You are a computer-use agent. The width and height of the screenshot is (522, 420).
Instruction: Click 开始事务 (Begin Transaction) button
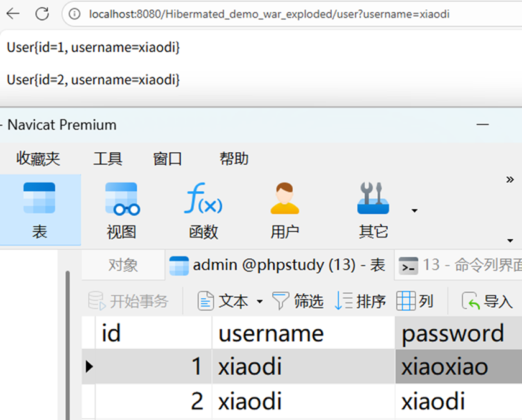129,301
